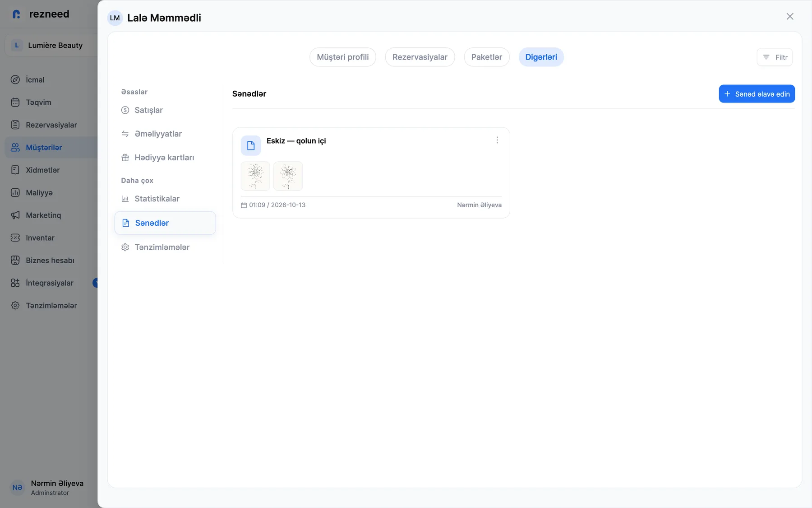This screenshot has height=508, width=812.
Task: Open the document's three-dot options menu
Action: tap(497, 140)
